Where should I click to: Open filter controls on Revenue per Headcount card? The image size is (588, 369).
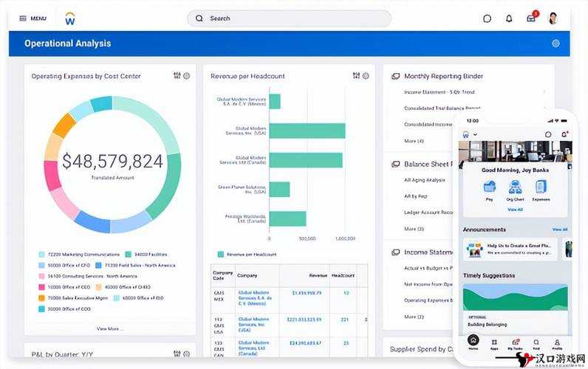coord(356,76)
